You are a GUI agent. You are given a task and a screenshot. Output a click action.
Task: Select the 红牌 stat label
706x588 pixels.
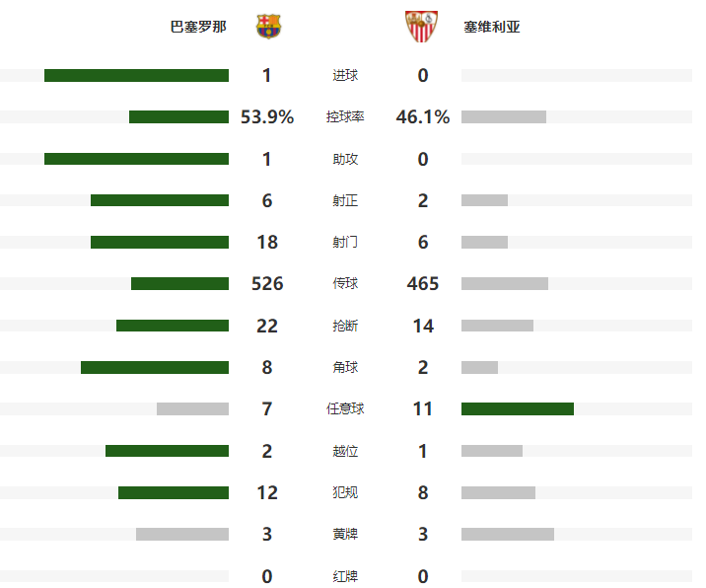(x=345, y=576)
